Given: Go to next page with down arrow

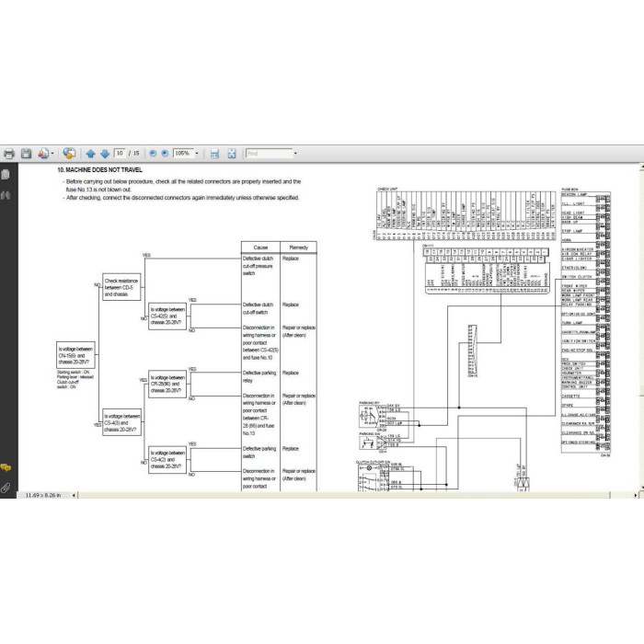Looking at the screenshot, I should click(105, 154).
